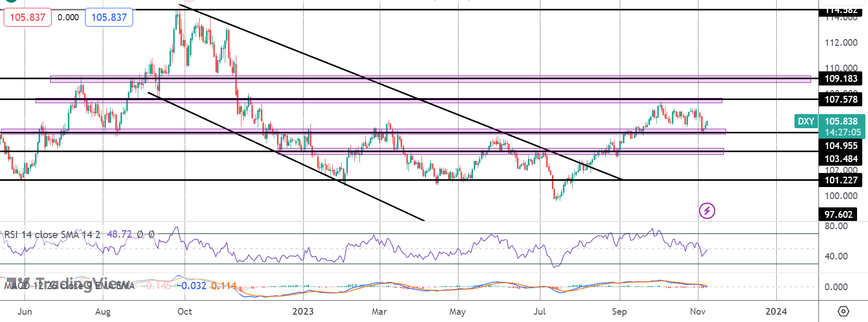Click the blue 105.837 buy price button
Image resolution: width=868 pixels, height=322 pixels.
(x=109, y=17)
